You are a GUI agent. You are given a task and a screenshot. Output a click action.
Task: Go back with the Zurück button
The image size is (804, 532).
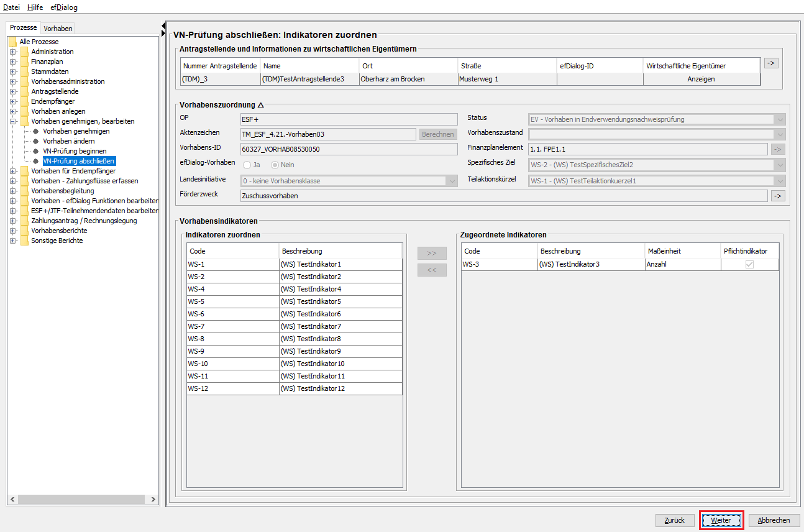coord(675,520)
